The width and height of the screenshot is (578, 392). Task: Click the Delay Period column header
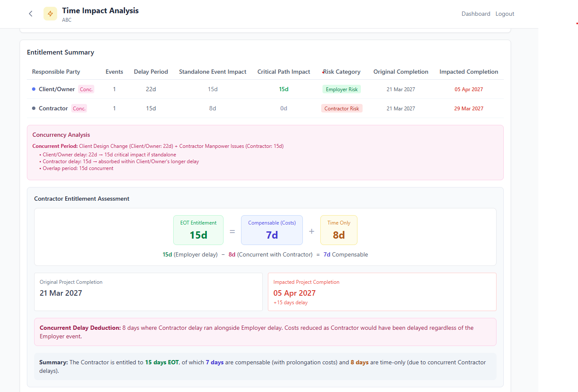coord(151,72)
